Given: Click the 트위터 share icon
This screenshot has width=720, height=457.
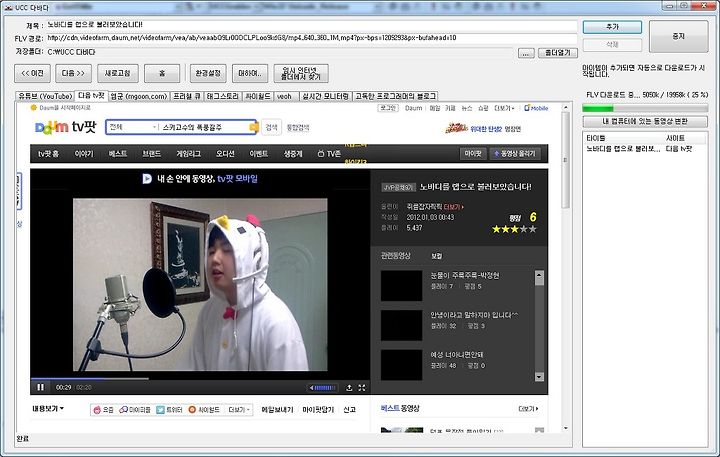Looking at the screenshot, I should pos(160,410).
